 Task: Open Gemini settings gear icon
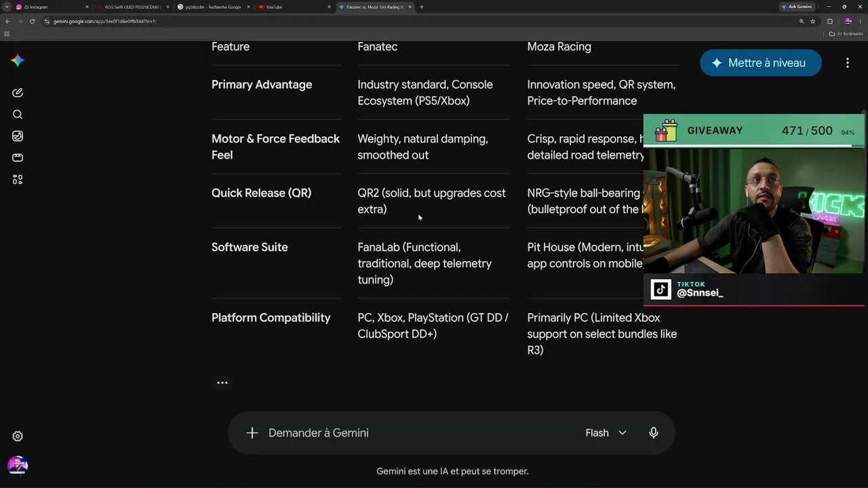pyautogui.click(x=18, y=436)
